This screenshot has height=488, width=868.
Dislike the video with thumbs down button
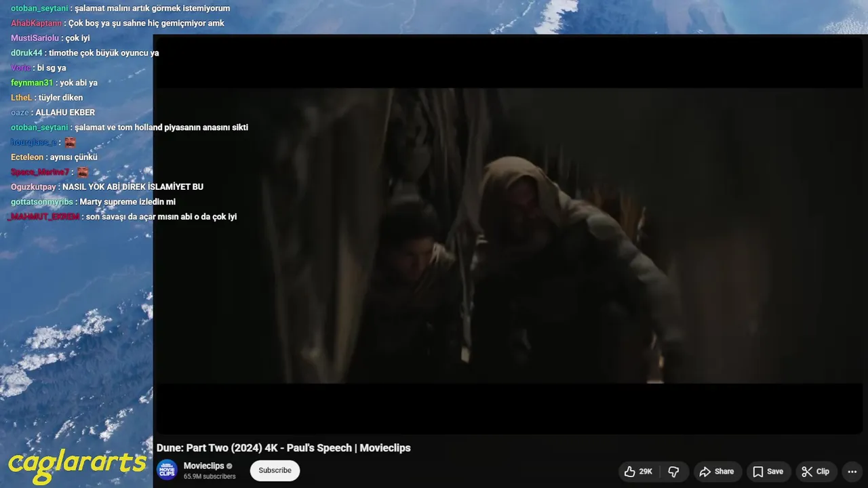(x=673, y=472)
